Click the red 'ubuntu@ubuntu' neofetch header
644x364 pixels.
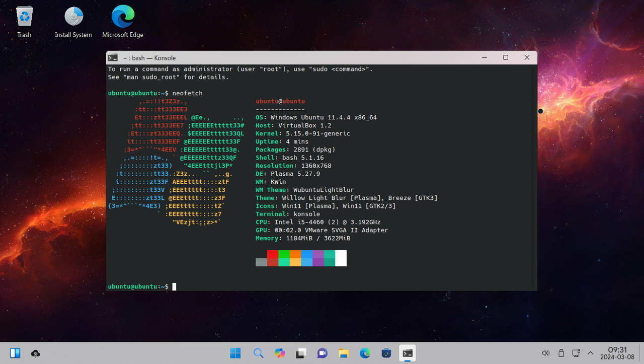(x=280, y=101)
